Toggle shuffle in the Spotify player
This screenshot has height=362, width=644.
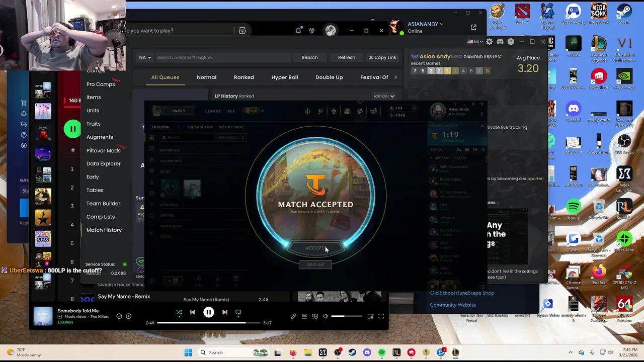pyautogui.click(x=179, y=312)
